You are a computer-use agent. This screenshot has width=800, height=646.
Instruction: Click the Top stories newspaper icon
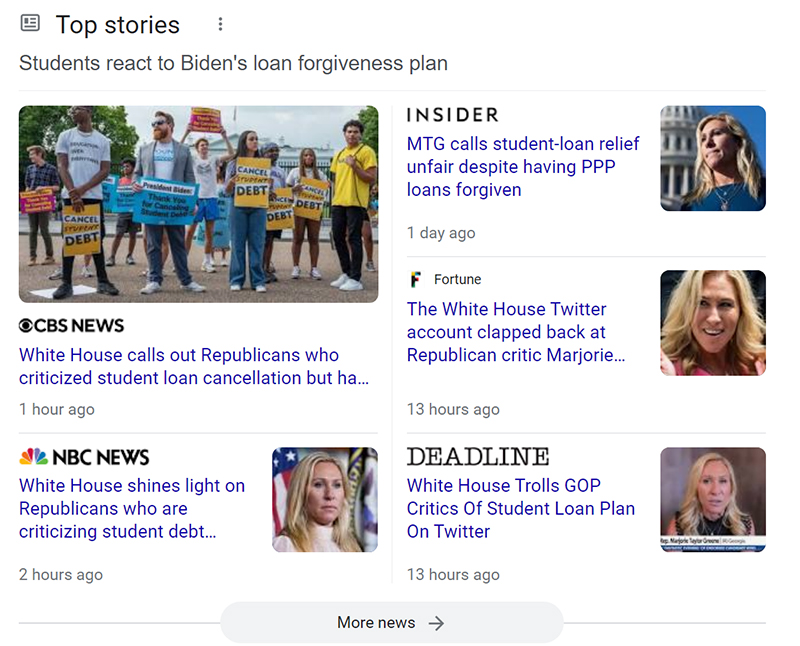click(30, 23)
